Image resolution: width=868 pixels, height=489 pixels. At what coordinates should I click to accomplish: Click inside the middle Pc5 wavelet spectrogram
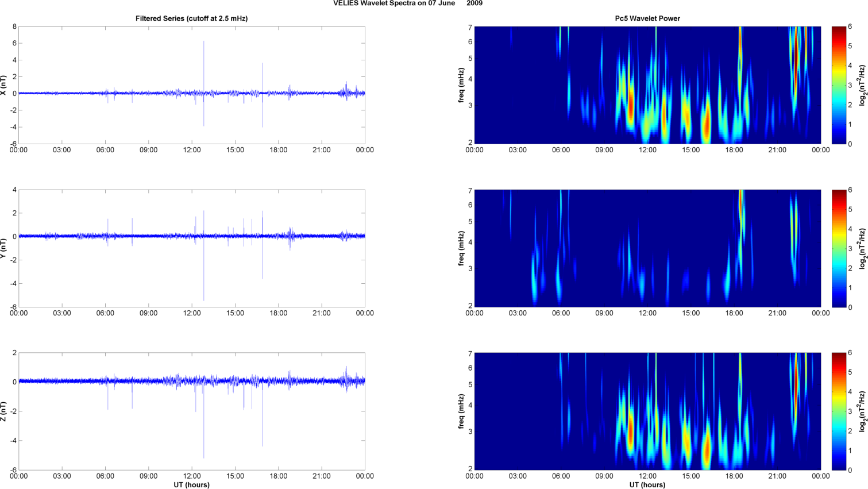click(x=647, y=248)
